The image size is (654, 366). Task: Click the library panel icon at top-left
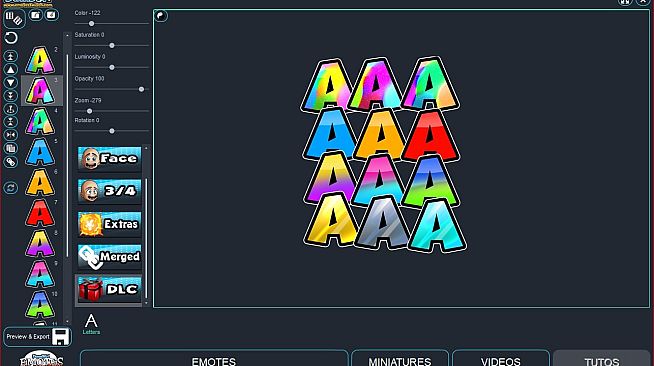click(x=14, y=18)
